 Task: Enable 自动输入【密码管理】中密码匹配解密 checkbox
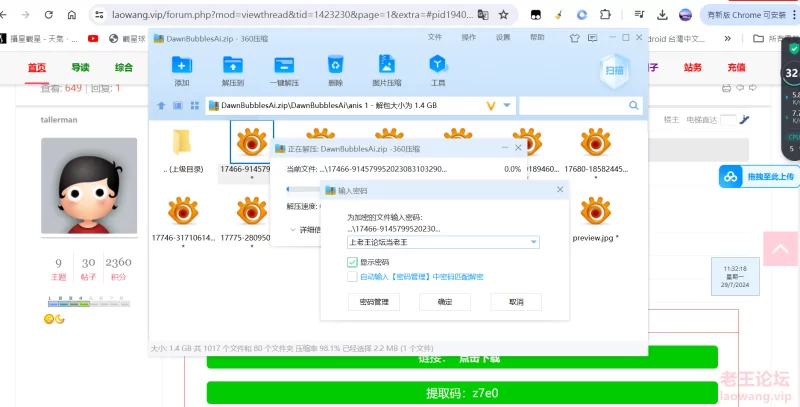pyautogui.click(x=352, y=276)
